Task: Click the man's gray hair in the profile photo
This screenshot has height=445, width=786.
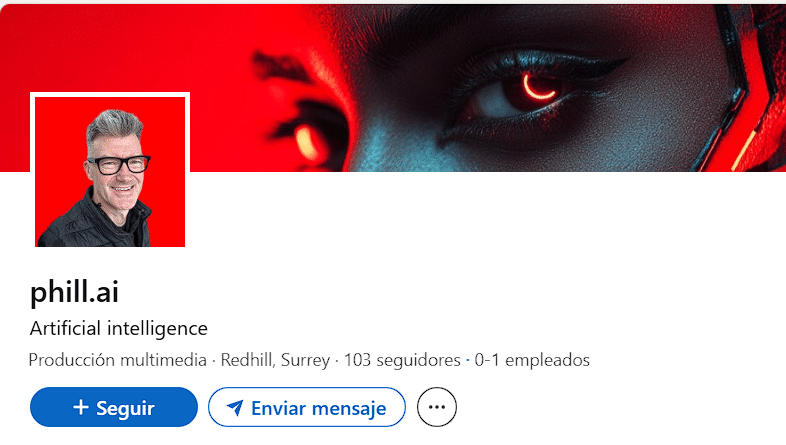Action: [114, 129]
